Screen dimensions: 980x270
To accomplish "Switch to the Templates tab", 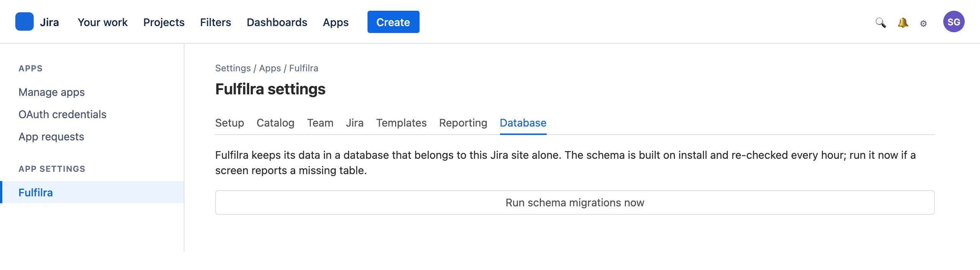I will click(x=401, y=123).
